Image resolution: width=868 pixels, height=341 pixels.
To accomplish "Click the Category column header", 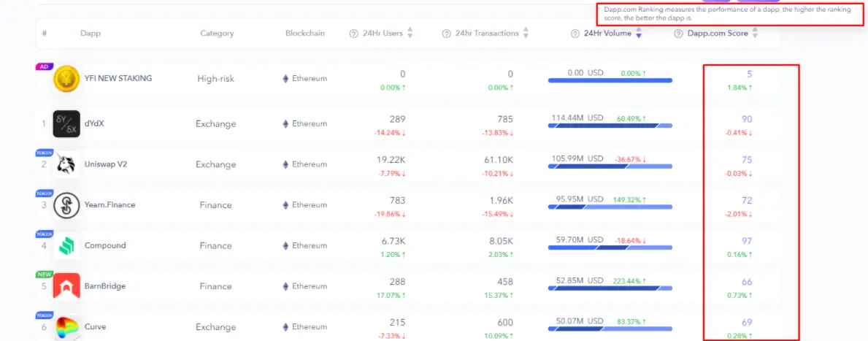I will (x=217, y=33).
